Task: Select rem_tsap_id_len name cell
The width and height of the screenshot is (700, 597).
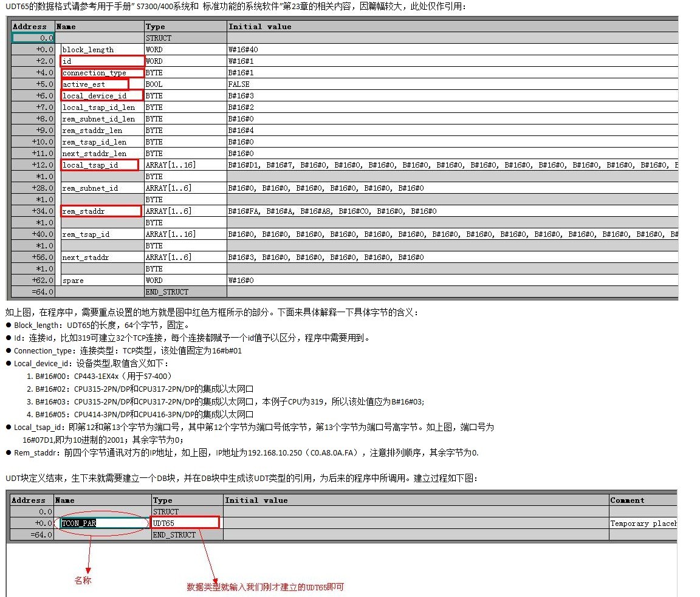Action: [102, 142]
